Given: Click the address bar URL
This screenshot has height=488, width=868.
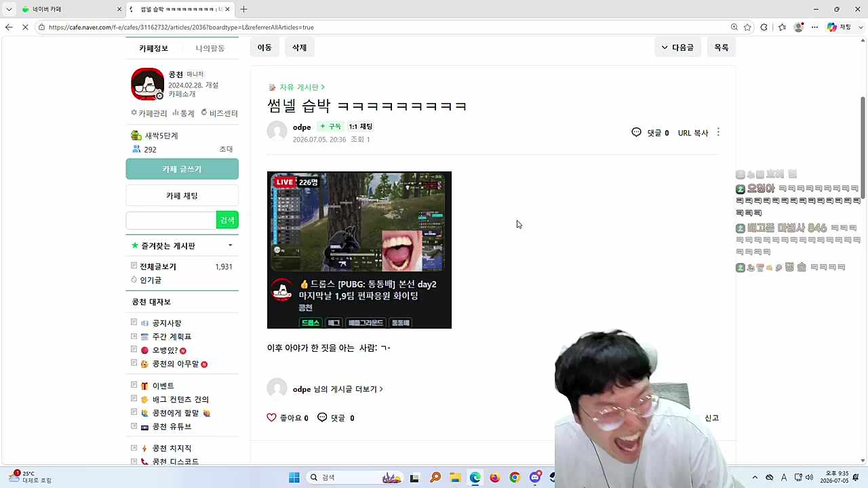Looking at the screenshot, I should click(x=181, y=27).
